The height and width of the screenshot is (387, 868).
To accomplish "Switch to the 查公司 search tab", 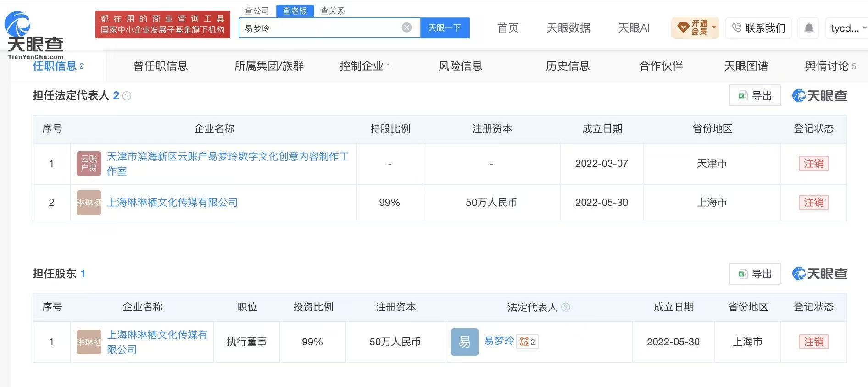I will tap(257, 11).
